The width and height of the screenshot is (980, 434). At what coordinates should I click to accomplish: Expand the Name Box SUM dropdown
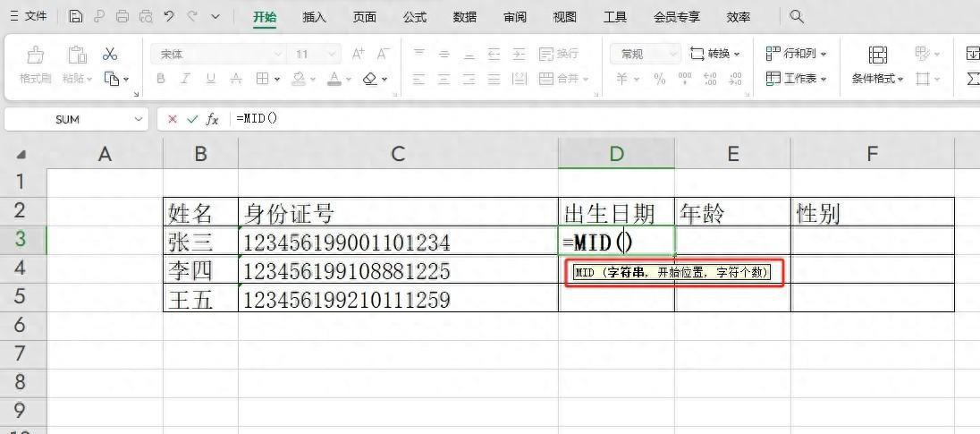point(138,119)
